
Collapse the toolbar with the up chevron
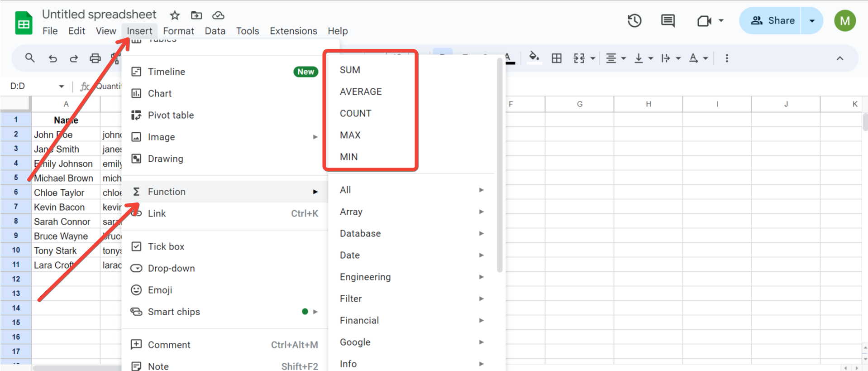(x=840, y=58)
